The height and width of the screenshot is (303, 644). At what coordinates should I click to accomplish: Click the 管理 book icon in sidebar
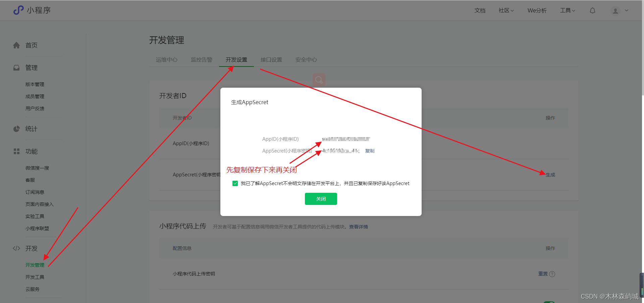click(x=16, y=68)
